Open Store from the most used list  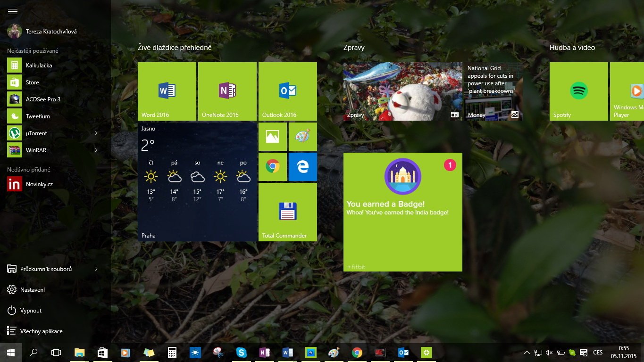[55, 82]
